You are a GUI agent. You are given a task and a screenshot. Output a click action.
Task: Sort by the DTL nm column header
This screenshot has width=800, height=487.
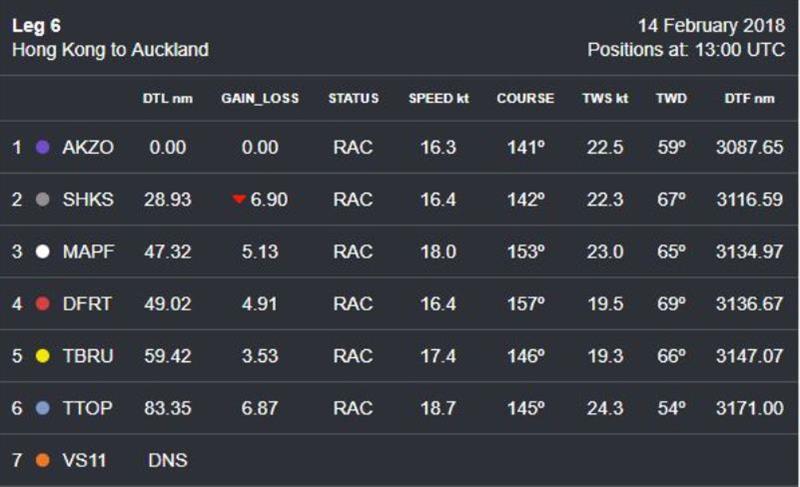pyautogui.click(x=167, y=98)
